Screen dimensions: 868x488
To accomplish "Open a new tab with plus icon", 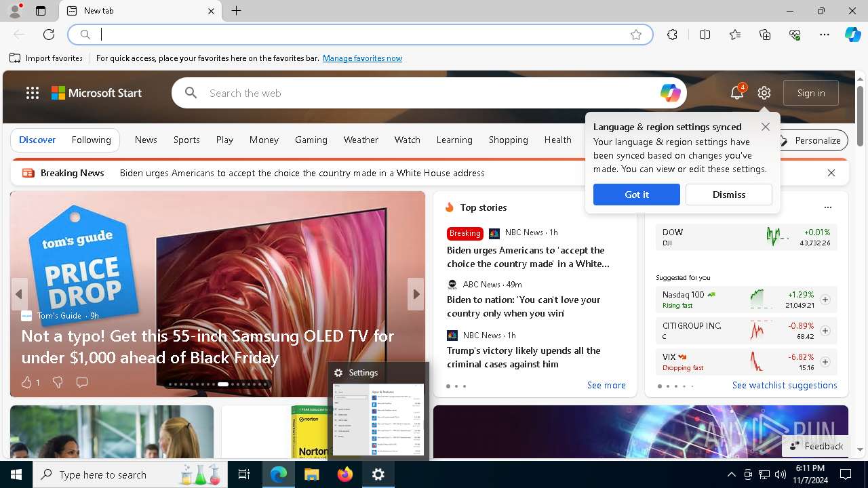I will pyautogui.click(x=236, y=11).
